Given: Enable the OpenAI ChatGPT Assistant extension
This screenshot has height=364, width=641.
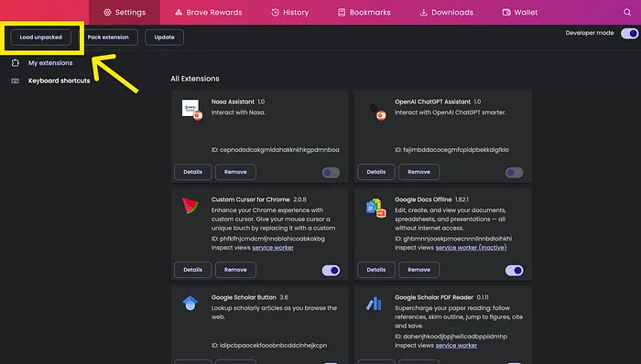Looking at the screenshot, I should [x=514, y=173].
